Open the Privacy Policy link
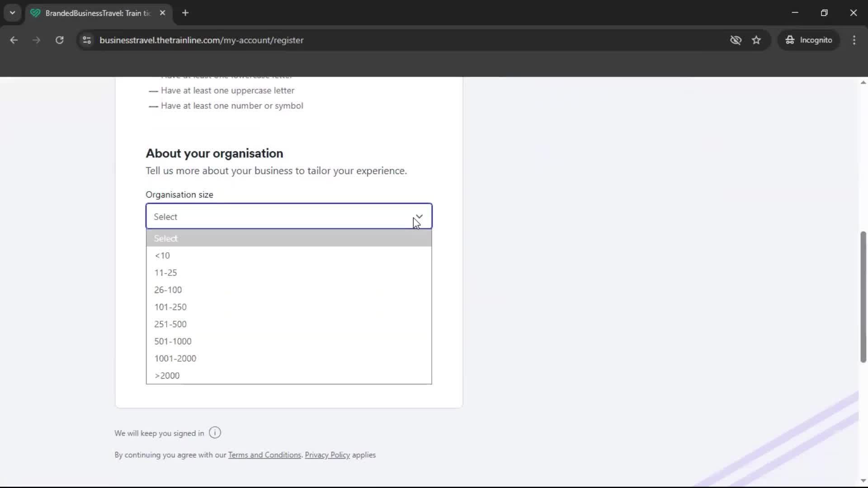Viewport: 868px width, 488px height. pos(327,455)
